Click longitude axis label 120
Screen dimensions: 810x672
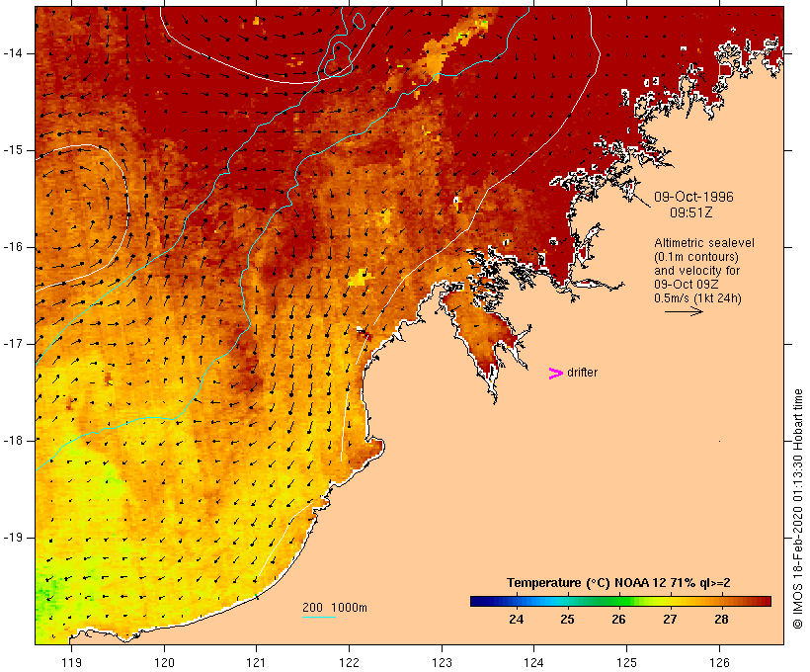coord(164,662)
